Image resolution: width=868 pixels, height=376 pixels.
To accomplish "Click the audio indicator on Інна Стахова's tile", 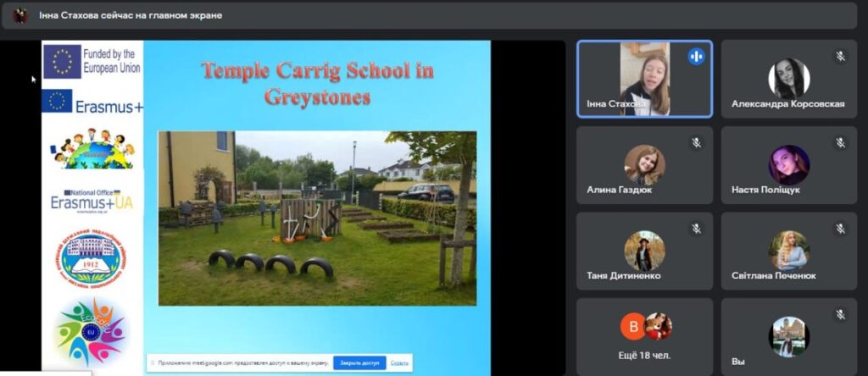I will pyautogui.click(x=696, y=57).
